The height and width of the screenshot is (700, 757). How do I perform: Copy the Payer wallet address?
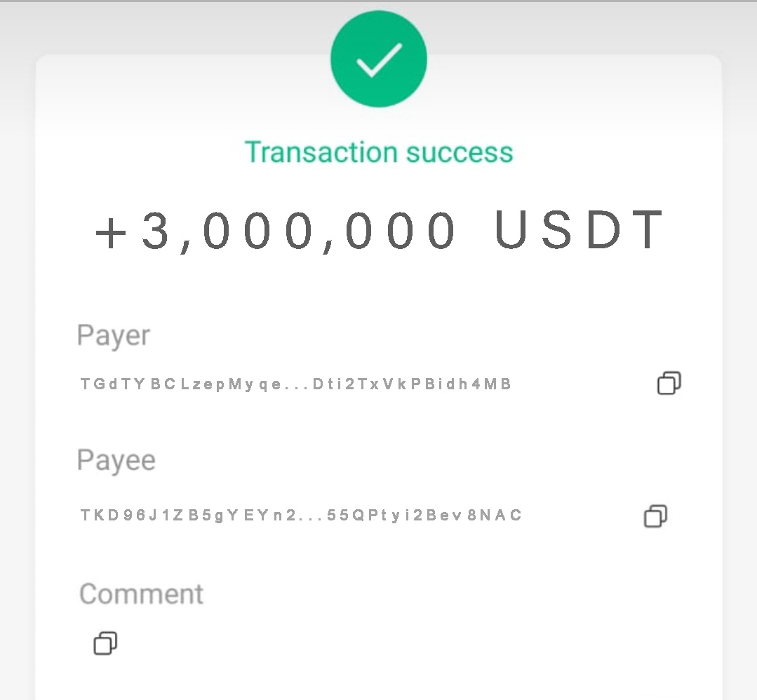pyautogui.click(x=669, y=383)
